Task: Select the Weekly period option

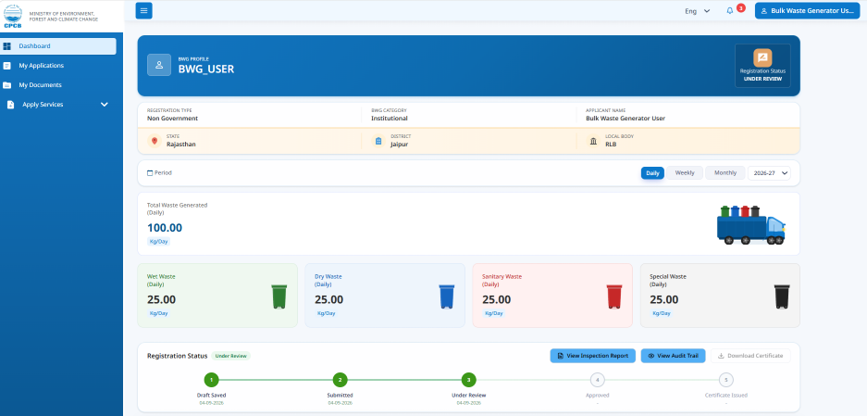Action: click(685, 173)
